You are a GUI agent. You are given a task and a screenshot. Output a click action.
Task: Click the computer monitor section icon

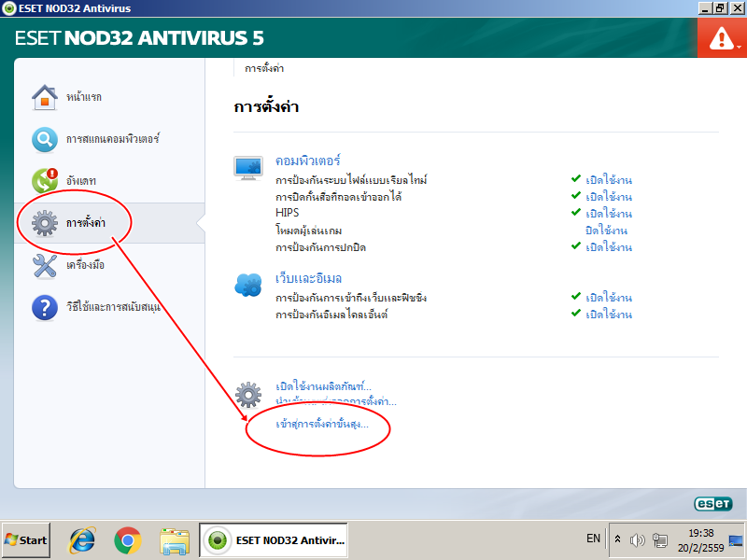coord(248,168)
